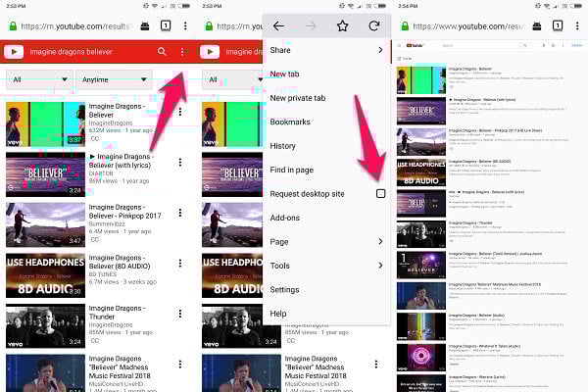Open Imagine Dragons - Thunder title, mobile results screen
Image resolution: width=588 pixels, height=392 pixels.
(x=117, y=312)
